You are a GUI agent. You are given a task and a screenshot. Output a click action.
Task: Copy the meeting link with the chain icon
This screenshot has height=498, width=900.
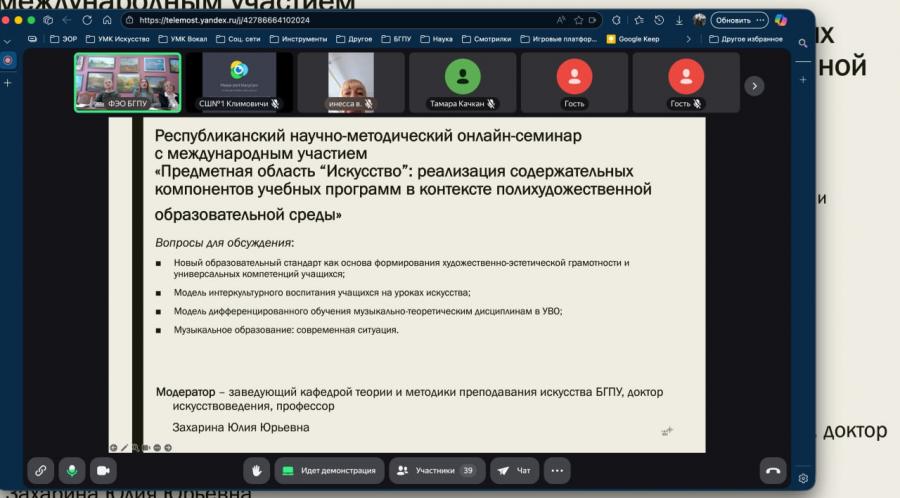[40, 470]
